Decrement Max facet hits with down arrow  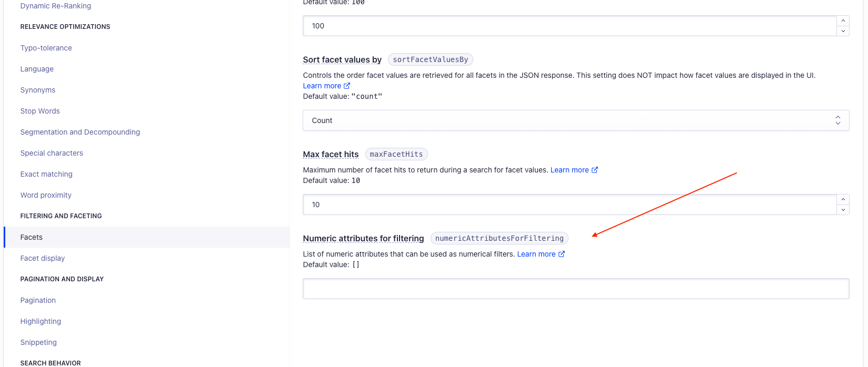coord(843,210)
